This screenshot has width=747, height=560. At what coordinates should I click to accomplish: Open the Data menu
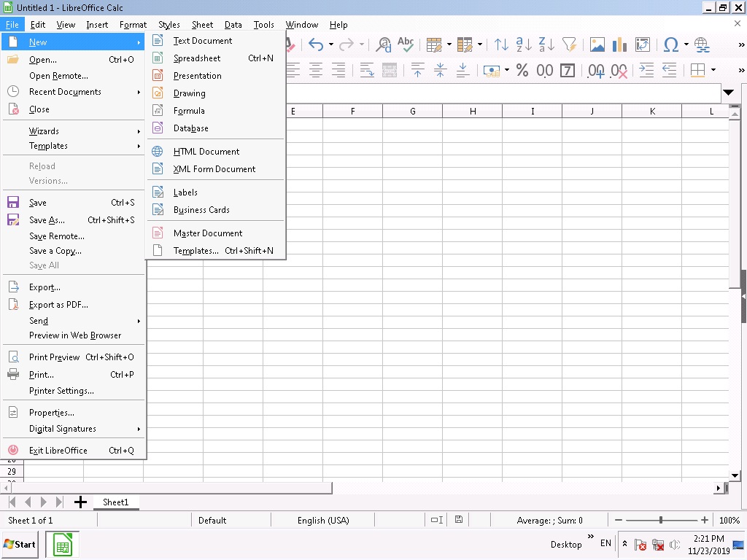[x=233, y=24]
